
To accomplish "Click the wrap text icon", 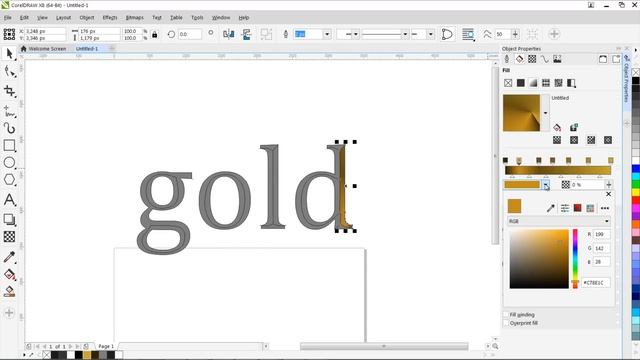I will [468, 34].
